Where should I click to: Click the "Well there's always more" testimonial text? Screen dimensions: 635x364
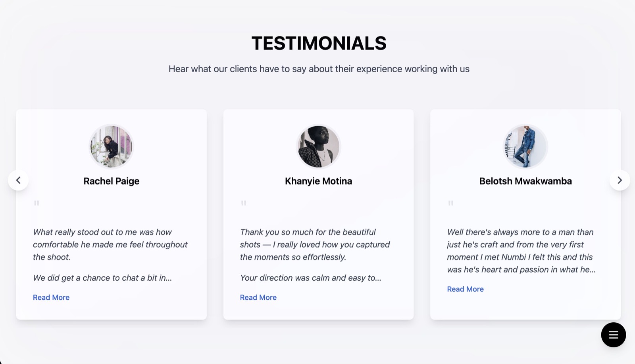tap(521, 250)
